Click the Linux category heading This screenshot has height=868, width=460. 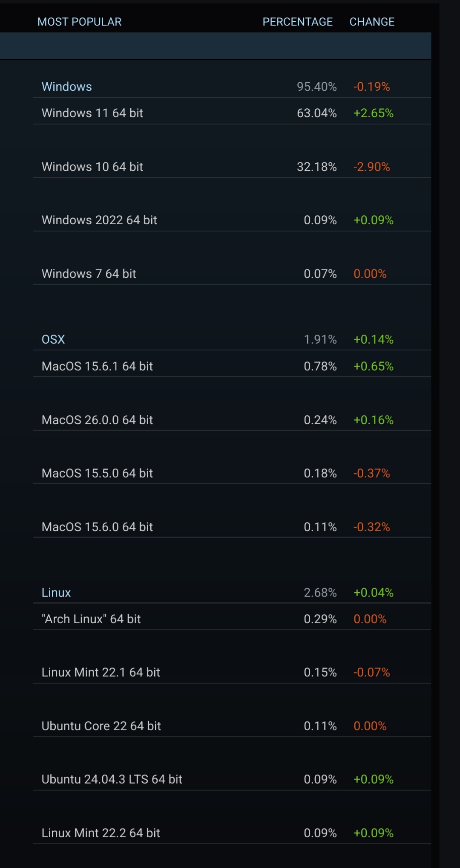pyautogui.click(x=56, y=593)
